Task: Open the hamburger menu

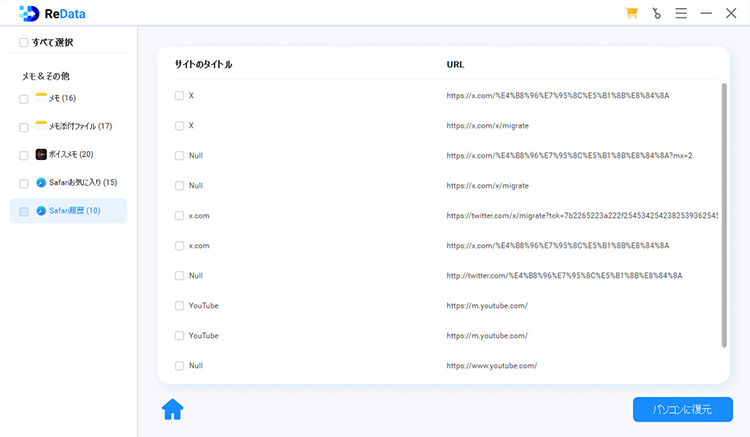Action: pos(681,13)
